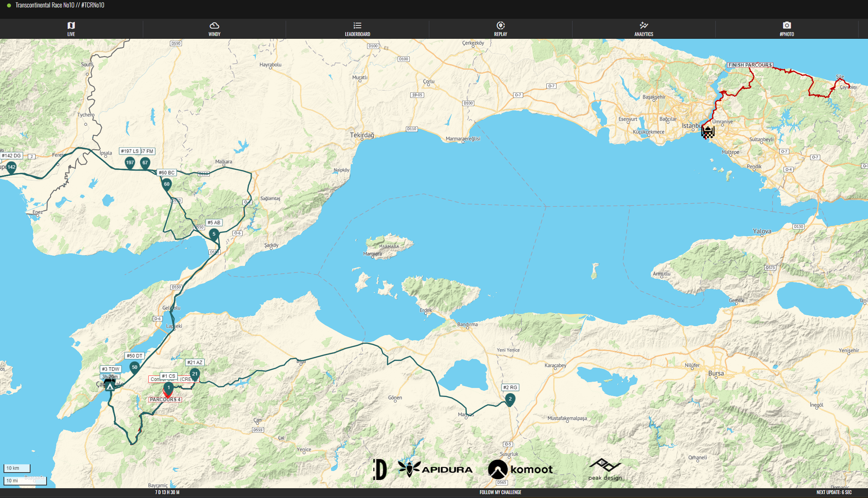The width and height of the screenshot is (868, 498).
Task: Click the 10 mi map scale bar
Action: 25,481
